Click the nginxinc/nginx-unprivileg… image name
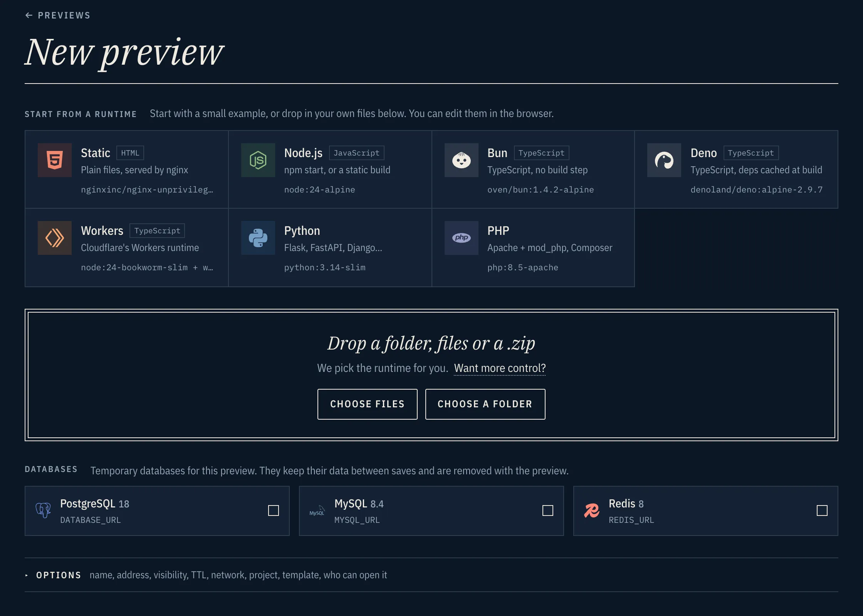Image resolution: width=863 pixels, height=616 pixels. pyautogui.click(x=147, y=190)
